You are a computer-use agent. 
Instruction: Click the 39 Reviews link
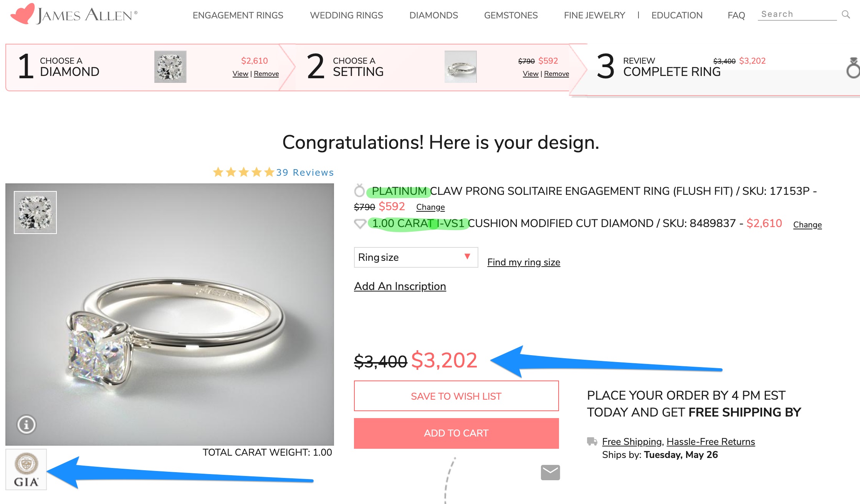(x=305, y=173)
